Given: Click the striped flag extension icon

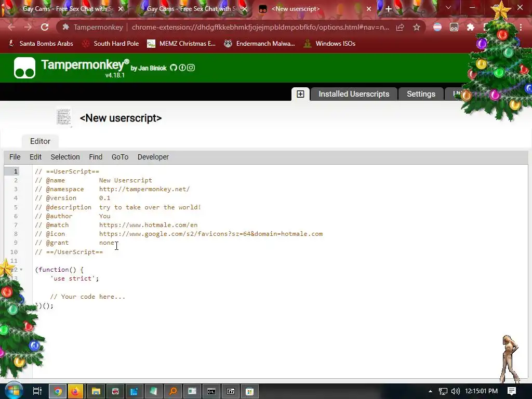Looking at the screenshot, I should (437, 27).
